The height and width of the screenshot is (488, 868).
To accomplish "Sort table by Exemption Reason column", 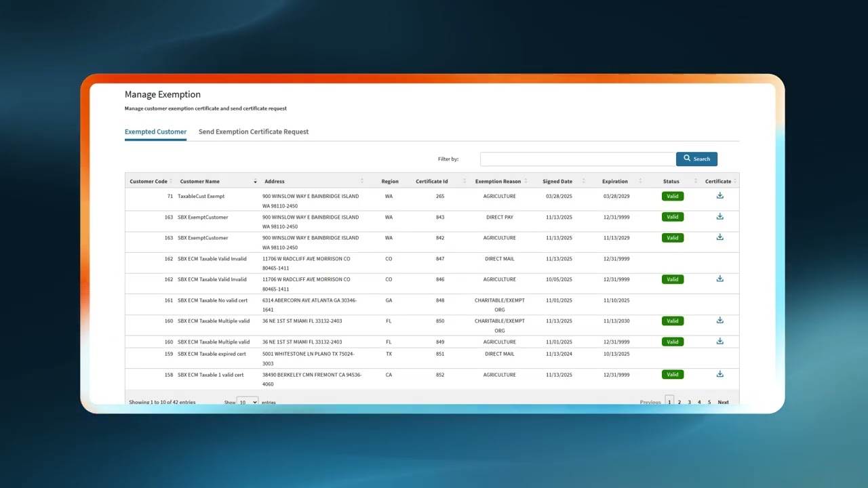I will click(x=500, y=181).
